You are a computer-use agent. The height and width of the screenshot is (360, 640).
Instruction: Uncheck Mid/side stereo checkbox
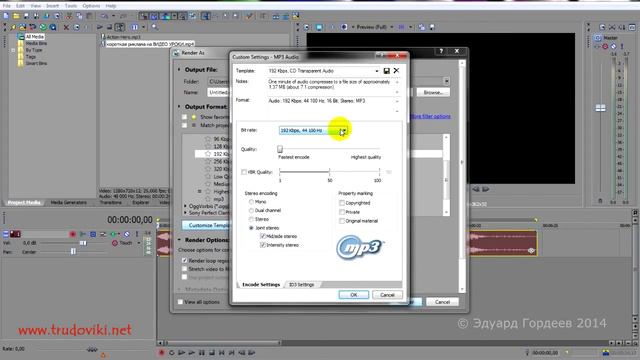(x=262, y=236)
